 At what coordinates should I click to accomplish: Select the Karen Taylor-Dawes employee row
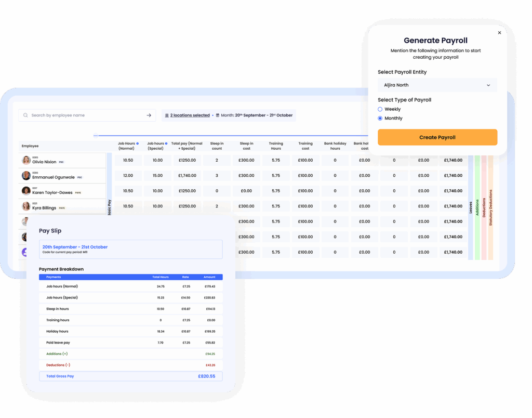(62, 191)
